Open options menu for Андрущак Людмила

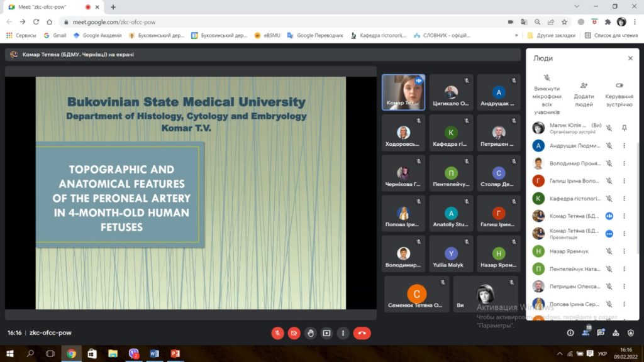pos(624,146)
